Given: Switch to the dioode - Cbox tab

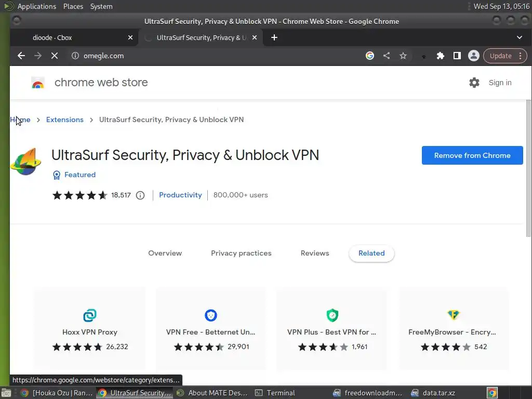Looking at the screenshot, I should 74,37.
